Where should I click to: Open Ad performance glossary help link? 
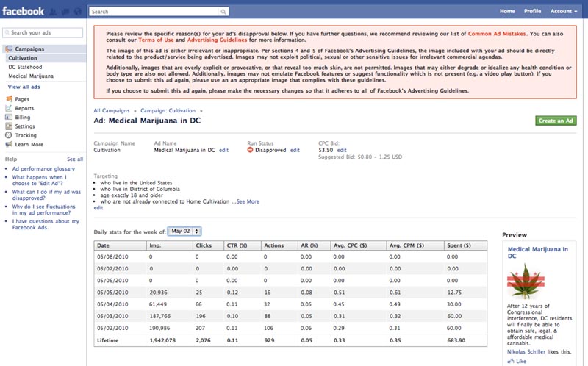coord(43,169)
